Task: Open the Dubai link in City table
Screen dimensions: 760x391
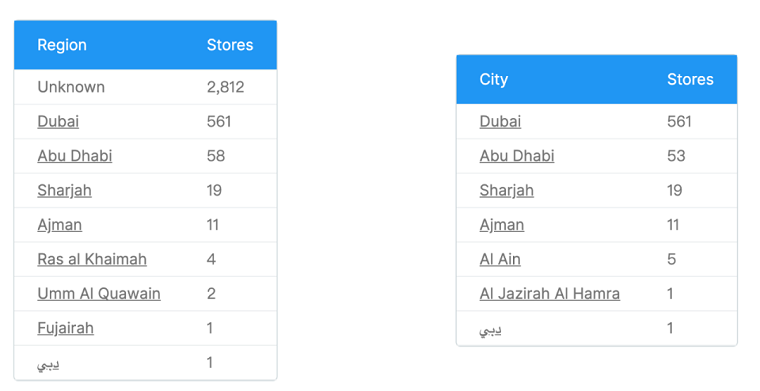Action: pyautogui.click(x=500, y=122)
